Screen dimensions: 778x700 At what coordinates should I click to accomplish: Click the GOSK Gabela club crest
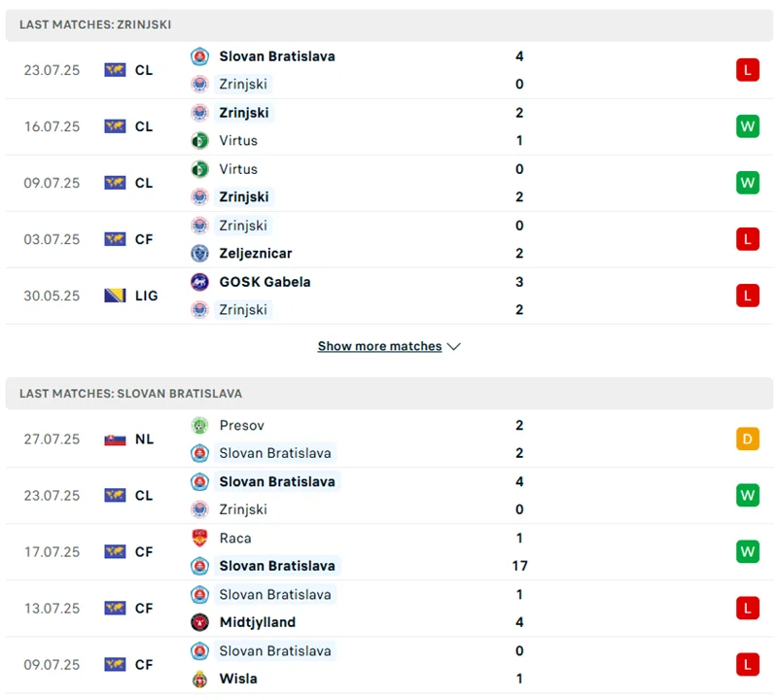click(x=199, y=282)
